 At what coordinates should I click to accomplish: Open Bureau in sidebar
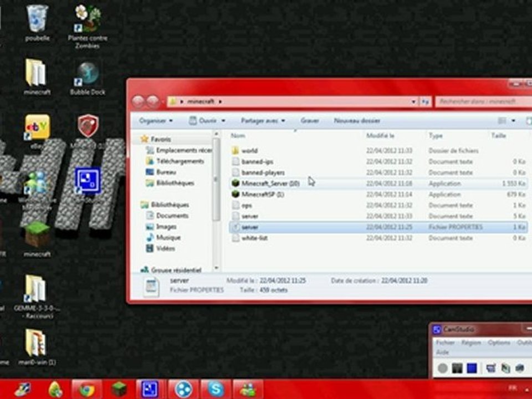pos(161,172)
